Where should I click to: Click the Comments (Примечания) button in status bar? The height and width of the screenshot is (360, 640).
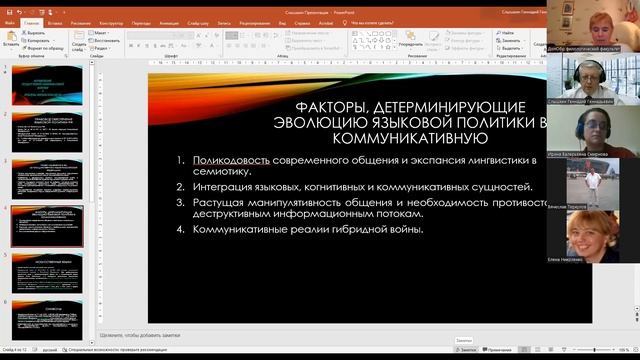(x=497, y=350)
